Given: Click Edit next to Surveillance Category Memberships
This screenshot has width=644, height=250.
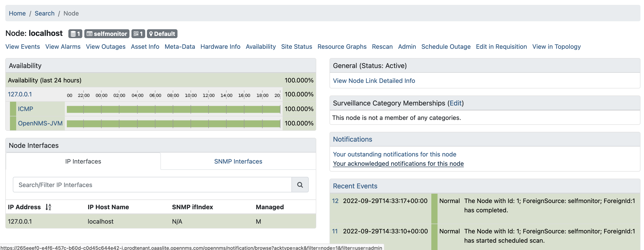Looking at the screenshot, I should point(455,103).
